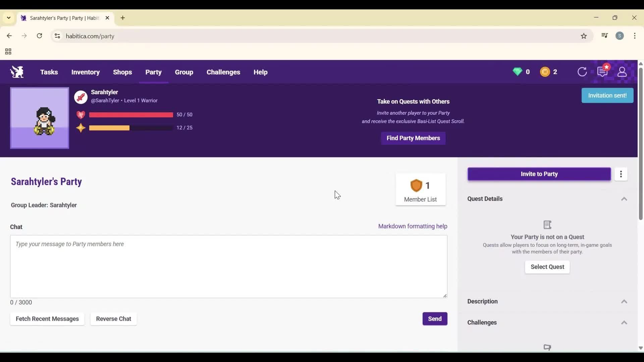Click the Fetch Recent Messages button
644x362 pixels.
click(47, 319)
